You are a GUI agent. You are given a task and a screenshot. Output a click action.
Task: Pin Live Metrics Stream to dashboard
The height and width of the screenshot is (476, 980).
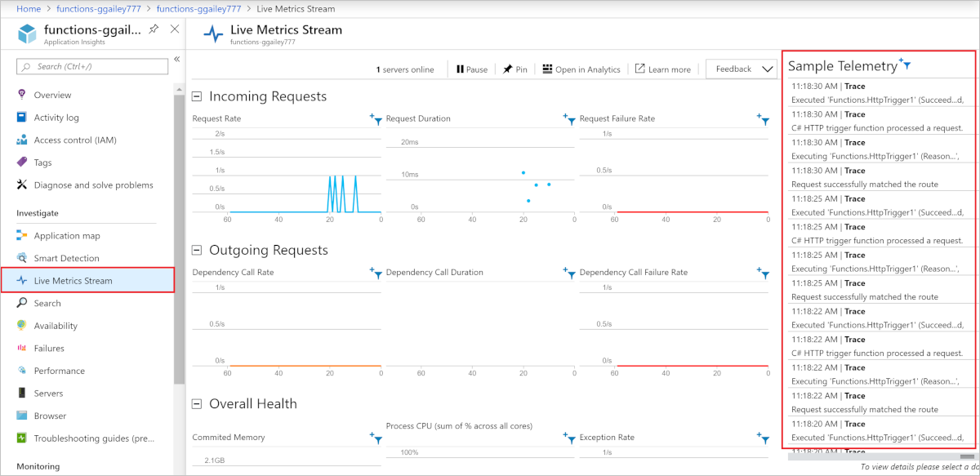click(514, 69)
